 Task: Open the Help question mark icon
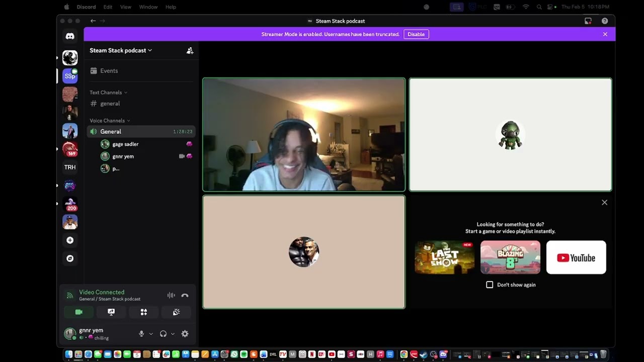605,21
